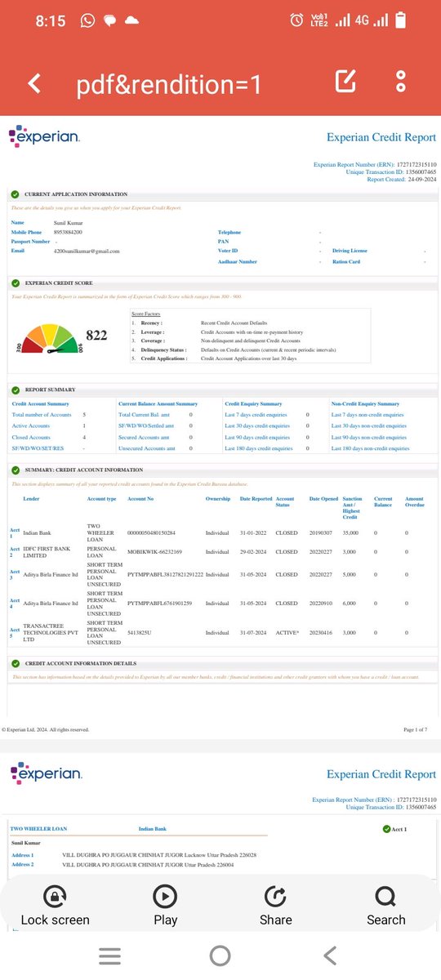Screen dimensions: 441x980
Task: Tap the credit score gauge graphic
Action: pyautogui.click(x=51, y=339)
